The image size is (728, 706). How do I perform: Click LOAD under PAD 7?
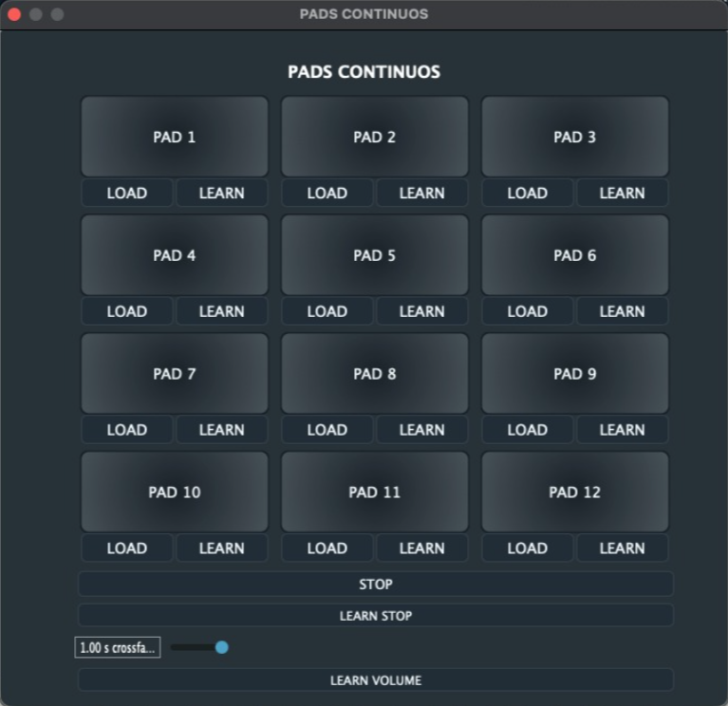(x=127, y=429)
